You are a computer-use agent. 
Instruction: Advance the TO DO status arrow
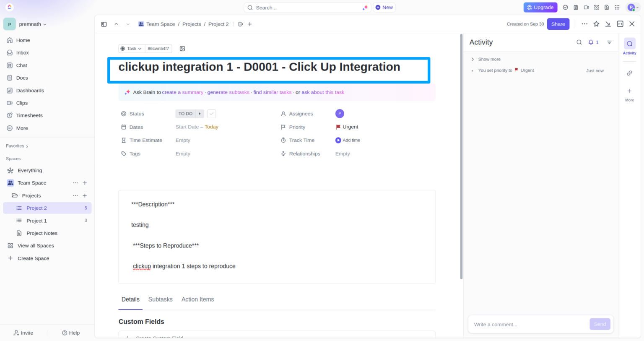pyautogui.click(x=200, y=114)
